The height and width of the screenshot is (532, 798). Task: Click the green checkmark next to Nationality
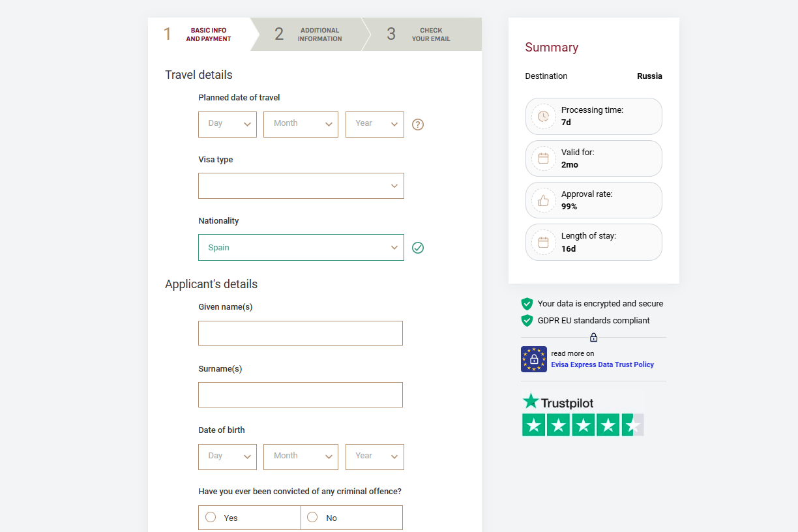point(418,248)
